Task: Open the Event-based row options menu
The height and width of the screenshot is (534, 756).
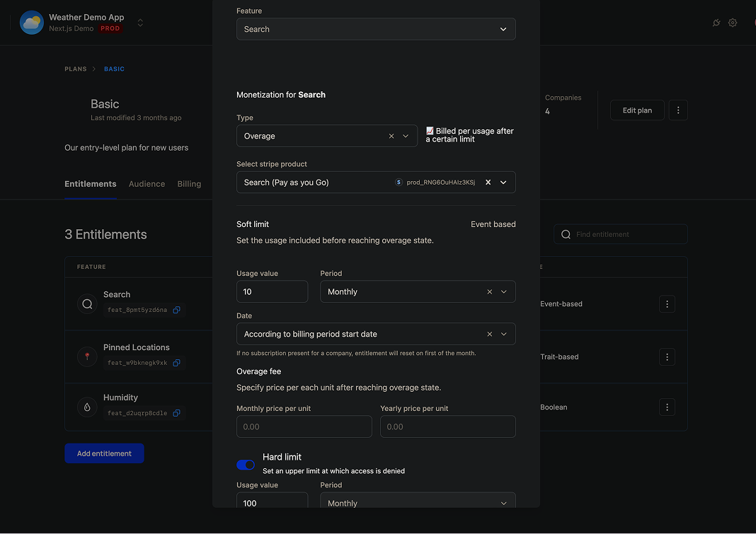Action: 667,304
